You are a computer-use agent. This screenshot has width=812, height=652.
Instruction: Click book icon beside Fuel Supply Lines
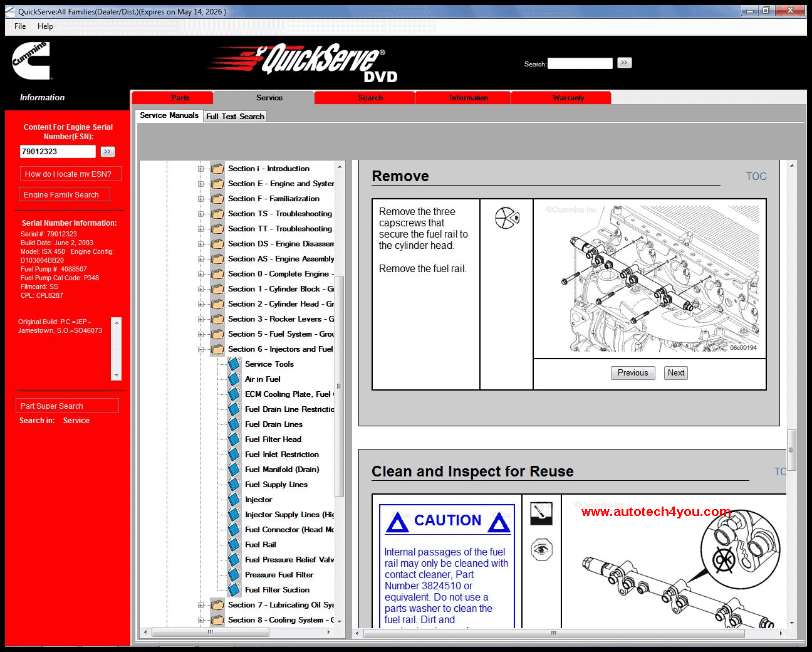[234, 485]
